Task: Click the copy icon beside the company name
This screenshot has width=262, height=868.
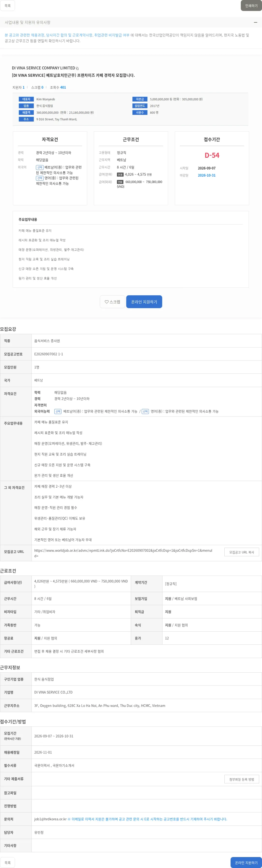Action: click(77, 68)
